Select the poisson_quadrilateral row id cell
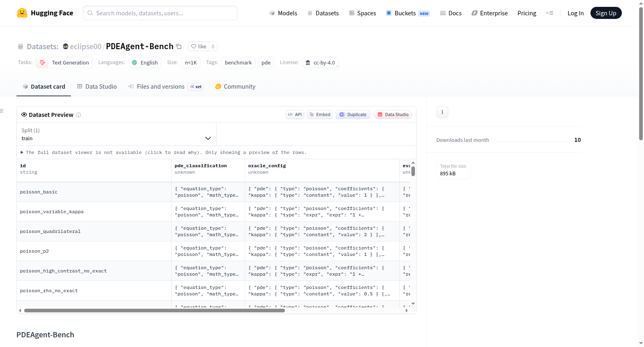644x347 pixels. pyautogui.click(x=94, y=231)
